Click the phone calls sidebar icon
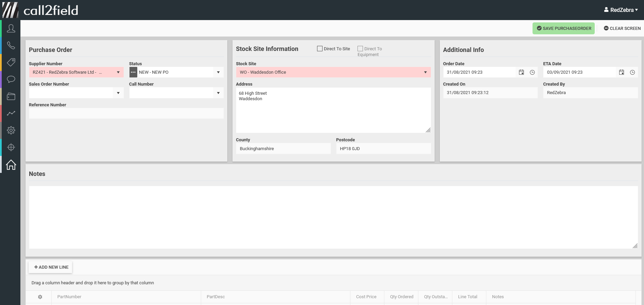Image resolution: width=644 pixels, height=305 pixels. coord(11,46)
